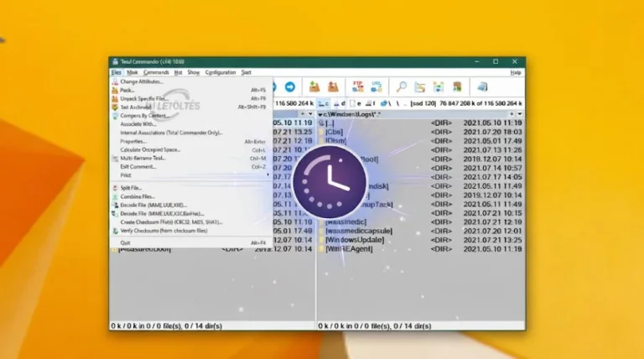The height and width of the screenshot is (359, 644).
Task: Click the right panel path c:\Windows\Logs\*.*
Action: pos(351,114)
